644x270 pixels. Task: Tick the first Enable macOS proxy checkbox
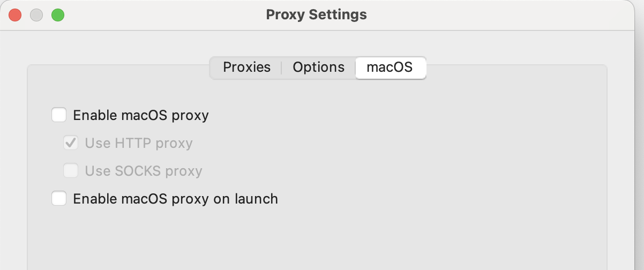pyautogui.click(x=59, y=115)
